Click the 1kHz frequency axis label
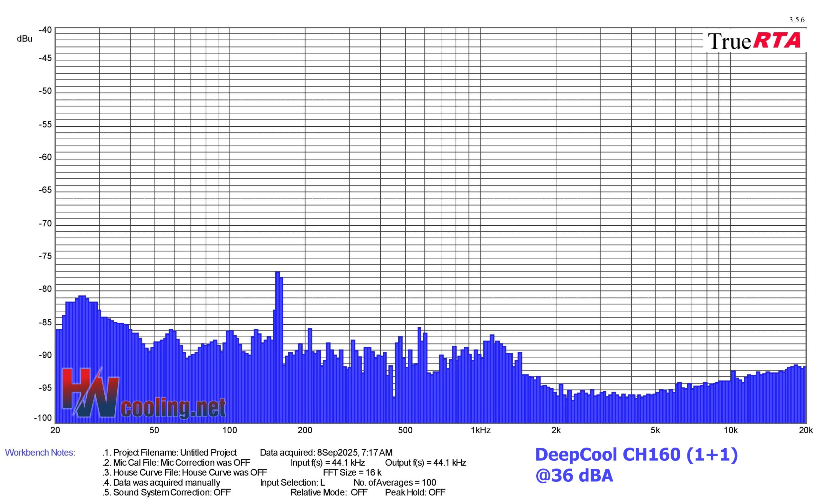The height and width of the screenshot is (504, 827). tap(480, 430)
